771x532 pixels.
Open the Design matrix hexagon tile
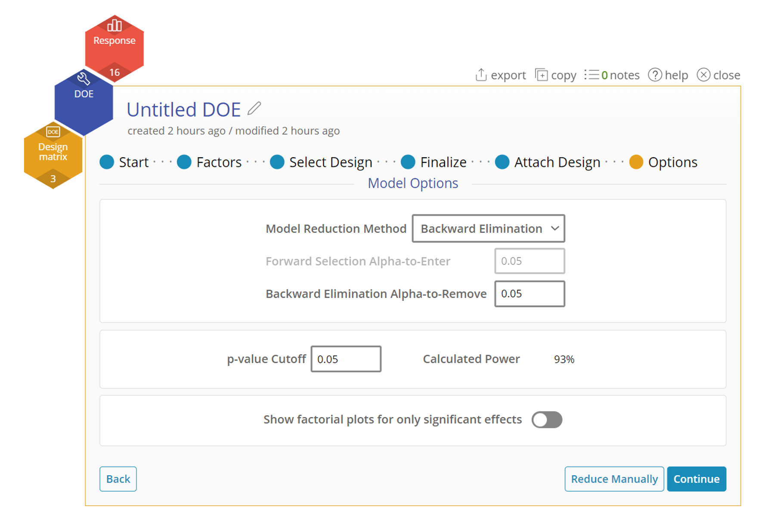click(x=53, y=155)
